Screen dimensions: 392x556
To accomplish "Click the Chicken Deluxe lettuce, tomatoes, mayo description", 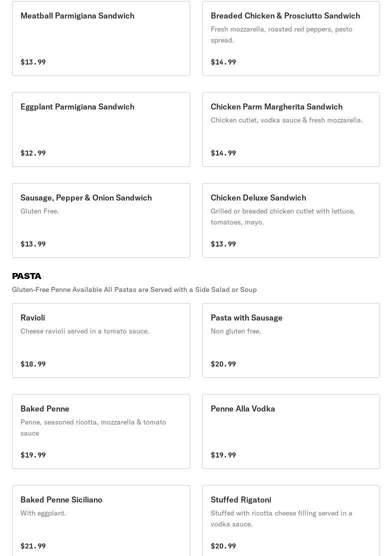I will 283,216.
